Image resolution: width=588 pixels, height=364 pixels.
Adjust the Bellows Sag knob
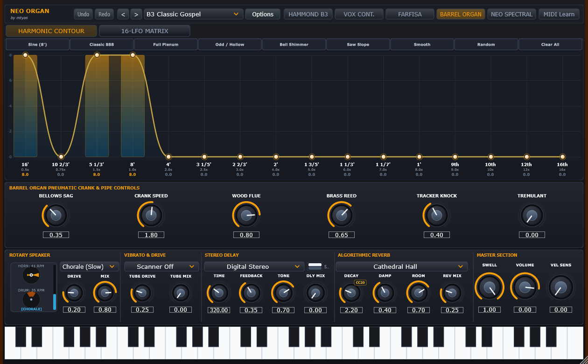pos(56,216)
